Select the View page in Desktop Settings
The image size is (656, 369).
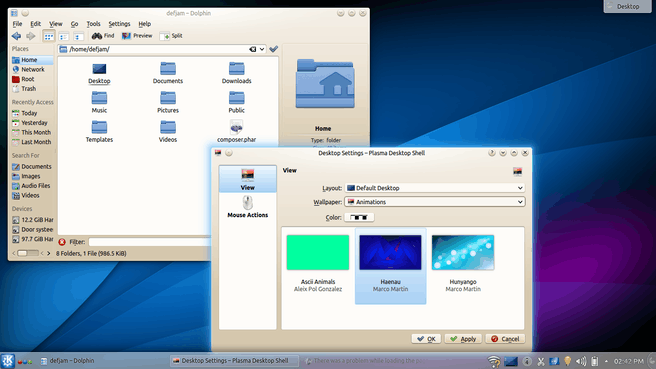click(x=248, y=179)
